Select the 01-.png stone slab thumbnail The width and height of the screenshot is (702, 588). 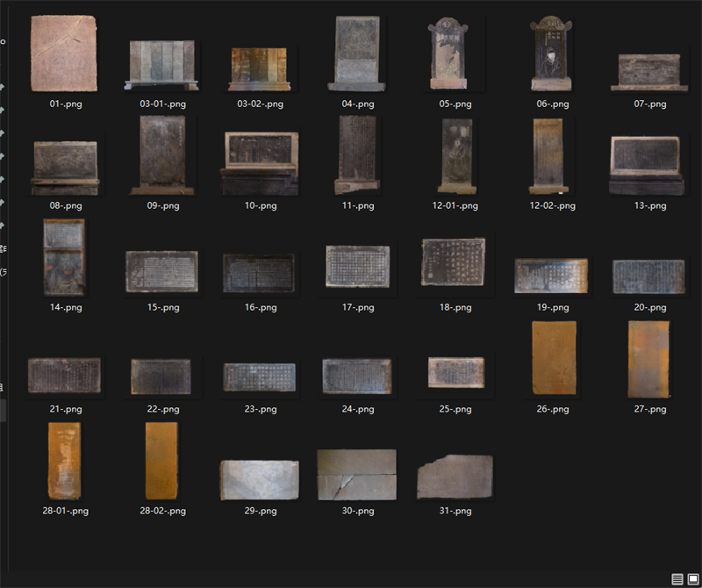point(63,54)
